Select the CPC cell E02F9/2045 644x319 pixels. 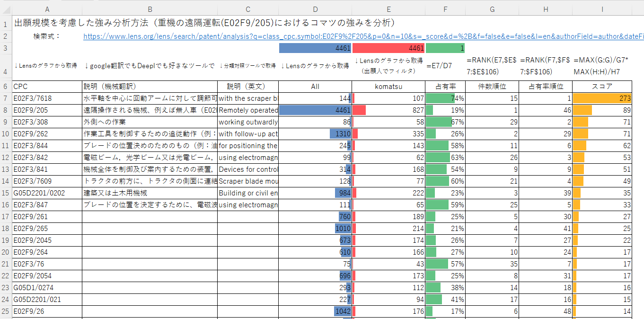click(x=47, y=240)
